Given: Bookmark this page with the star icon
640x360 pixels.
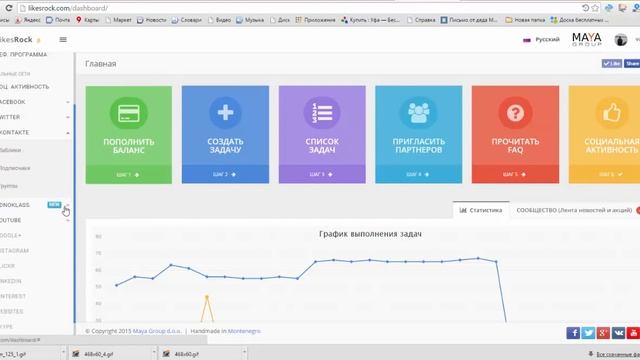Looking at the screenshot, I should click(595, 8).
